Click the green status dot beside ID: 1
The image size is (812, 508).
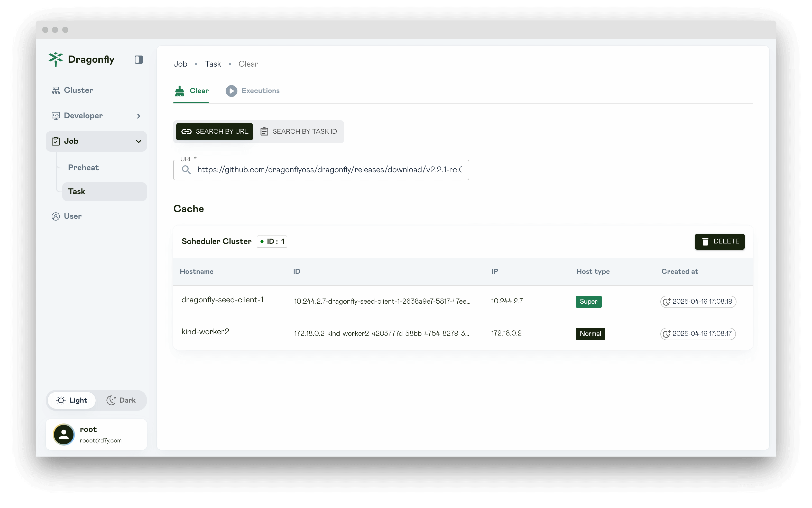(262, 242)
